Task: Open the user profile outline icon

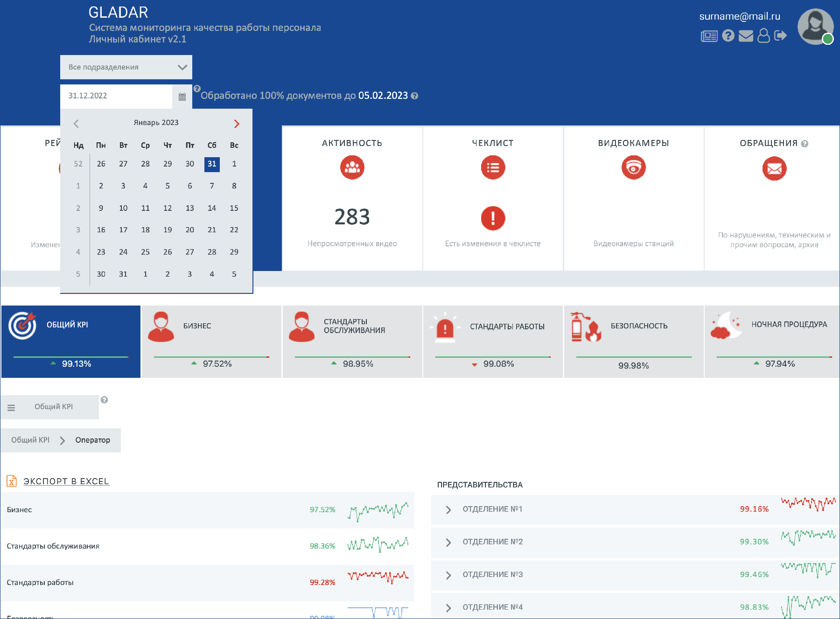Action: (763, 35)
